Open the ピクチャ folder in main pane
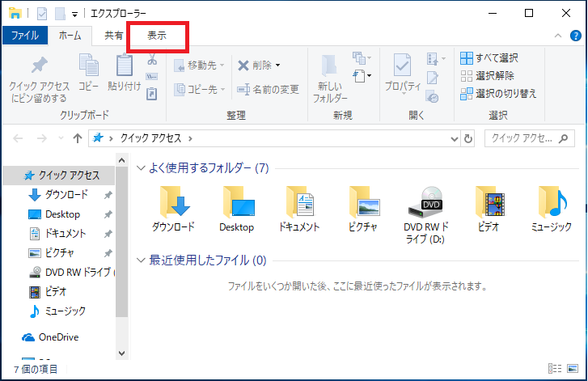Image resolution: width=588 pixels, height=381 pixels. click(x=362, y=210)
